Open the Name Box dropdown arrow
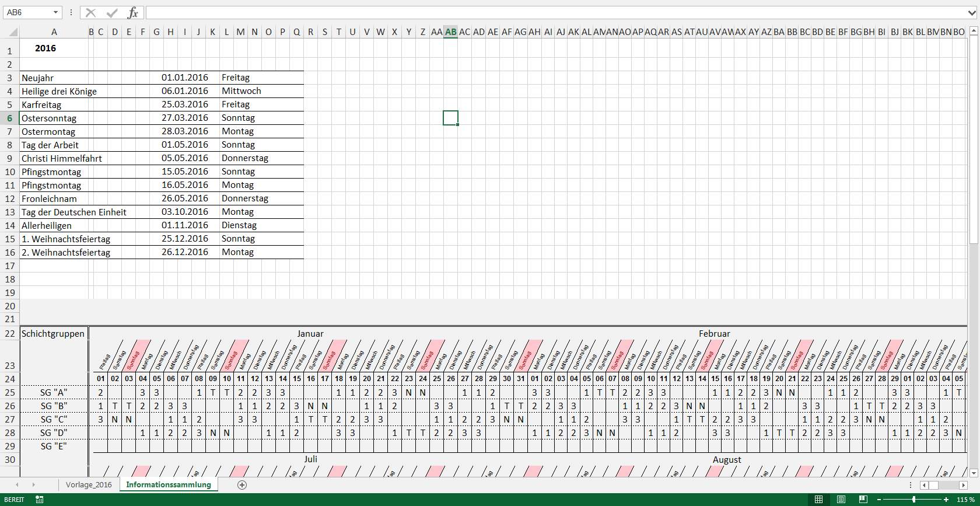Image resolution: width=980 pixels, height=506 pixels. click(x=55, y=12)
